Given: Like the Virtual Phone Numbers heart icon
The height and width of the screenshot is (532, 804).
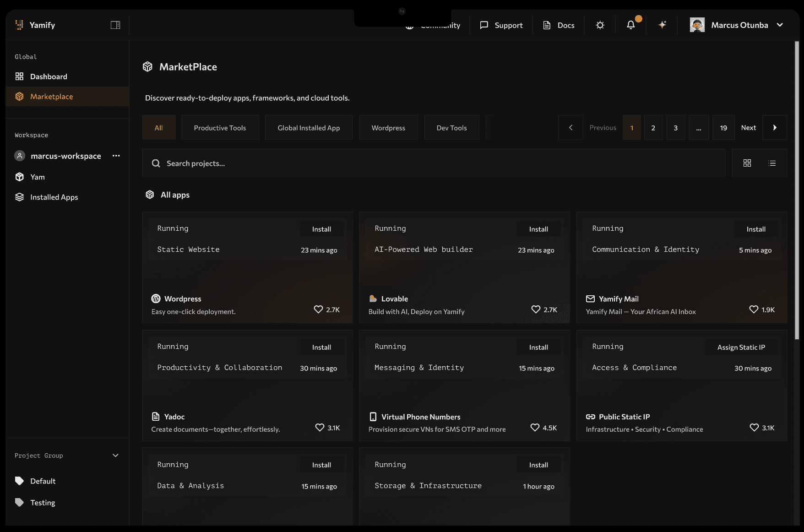Looking at the screenshot, I should [535, 428].
